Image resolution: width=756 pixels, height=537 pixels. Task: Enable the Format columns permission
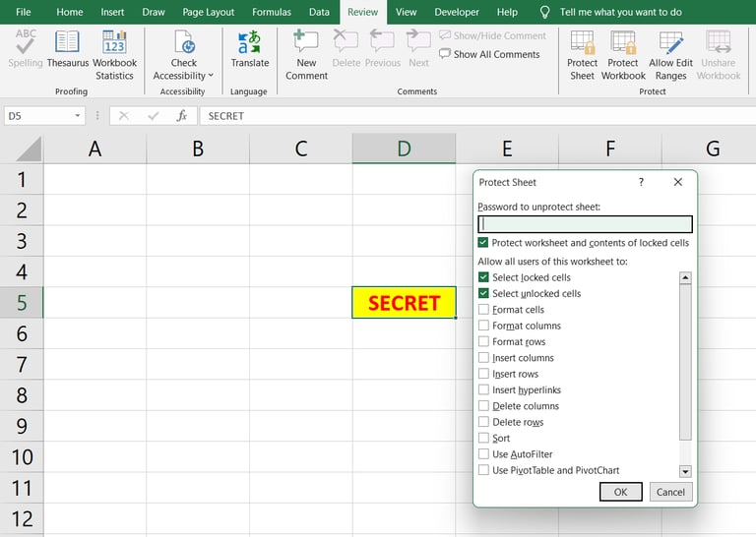pyautogui.click(x=483, y=326)
